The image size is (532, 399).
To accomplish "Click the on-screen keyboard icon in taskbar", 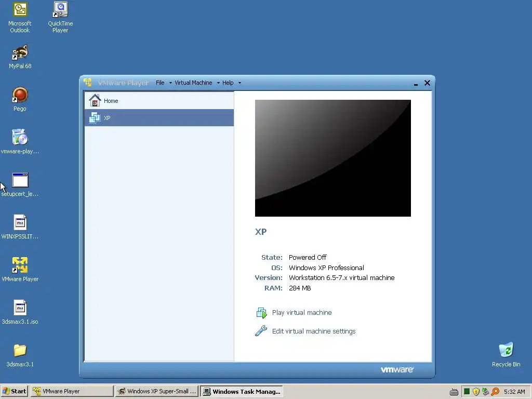I will click(454, 392).
